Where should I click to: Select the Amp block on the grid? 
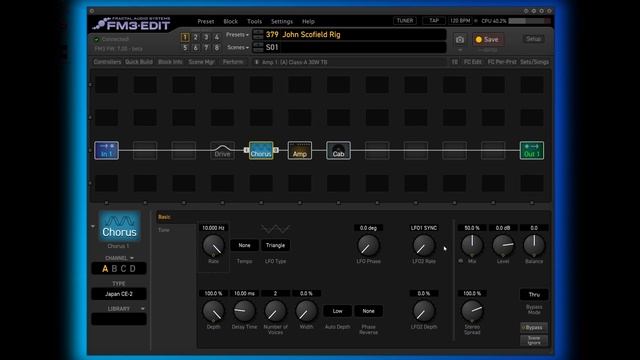coord(300,150)
